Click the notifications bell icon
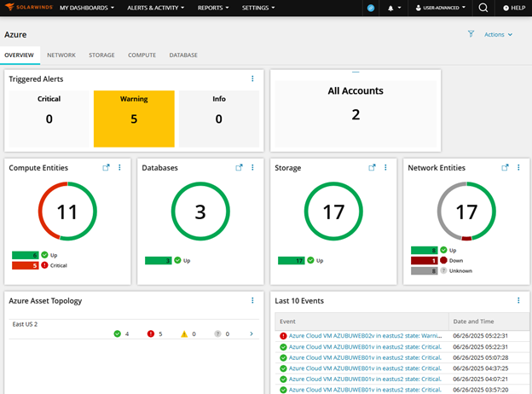532x394 pixels. (x=391, y=8)
